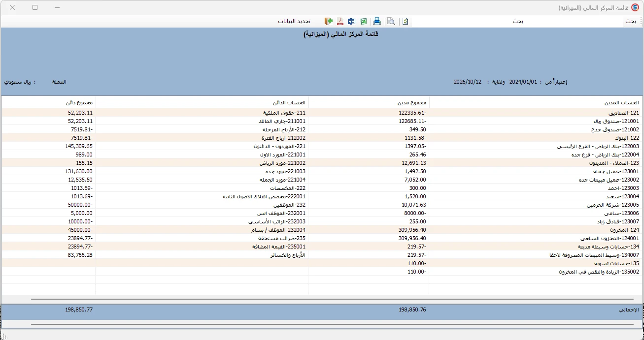Select 134007-وسيط المبيعات المصروفة لاحقا
The width and height of the screenshot is (644, 340).
coord(594,255)
